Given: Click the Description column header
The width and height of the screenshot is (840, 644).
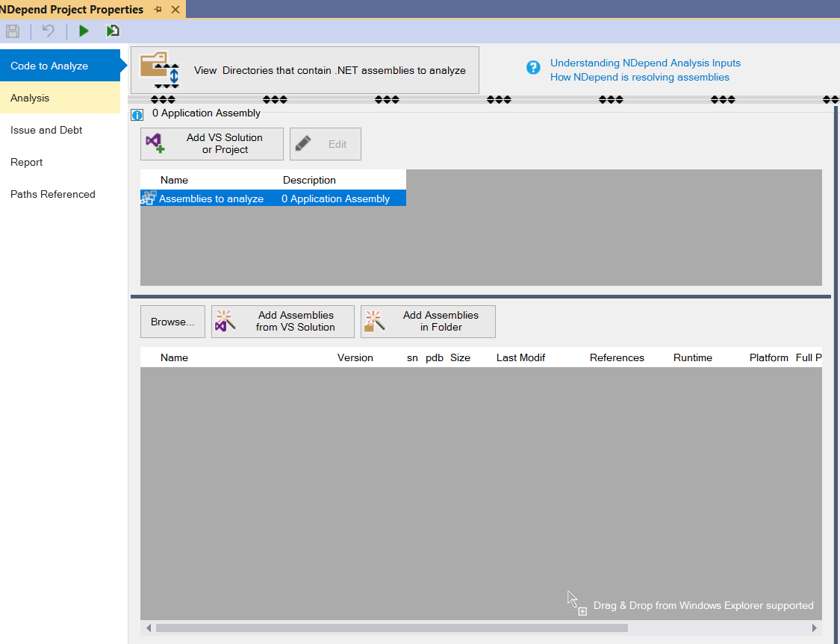Looking at the screenshot, I should pos(309,180).
